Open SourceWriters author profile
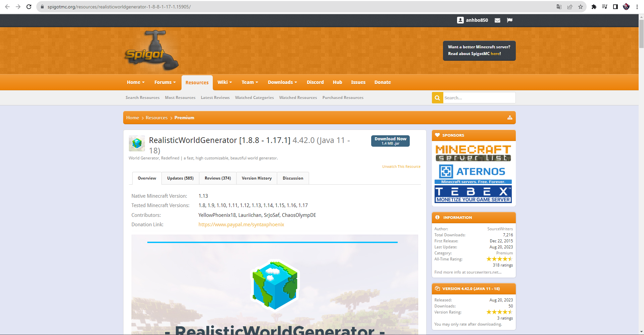The width and height of the screenshot is (644, 335). (x=500, y=229)
